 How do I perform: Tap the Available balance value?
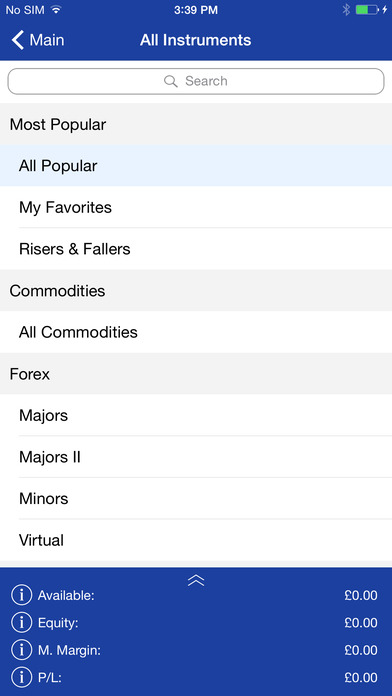click(361, 595)
